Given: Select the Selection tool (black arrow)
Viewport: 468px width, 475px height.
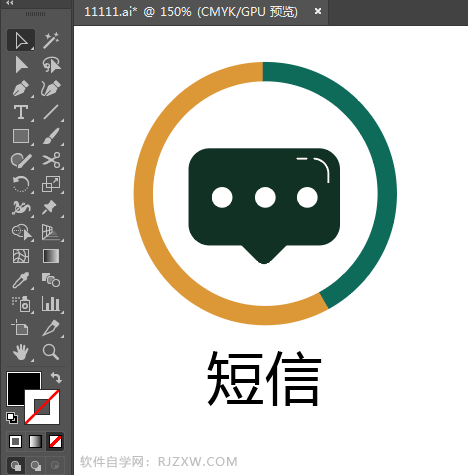Looking at the screenshot, I should pyautogui.click(x=21, y=40).
